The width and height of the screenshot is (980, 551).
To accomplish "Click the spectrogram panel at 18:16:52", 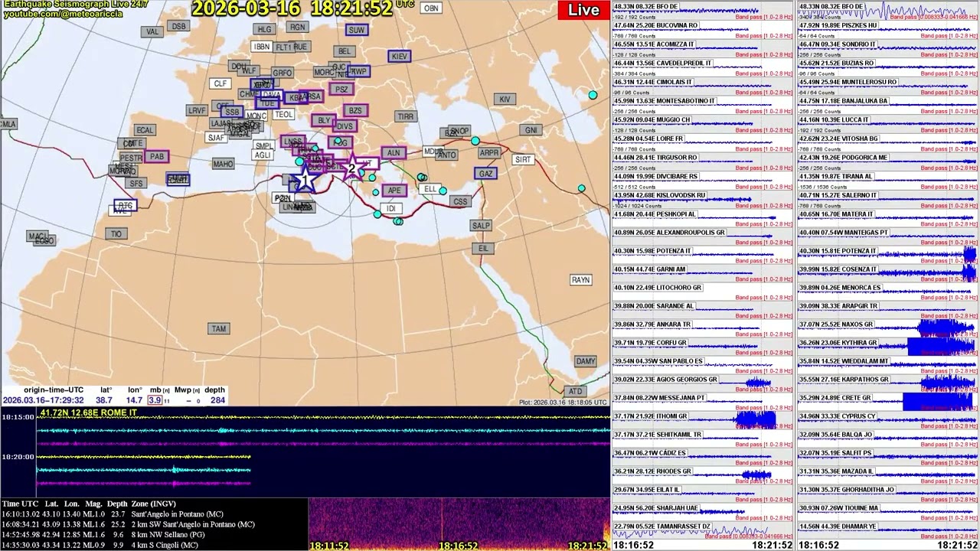I will [457, 524].
